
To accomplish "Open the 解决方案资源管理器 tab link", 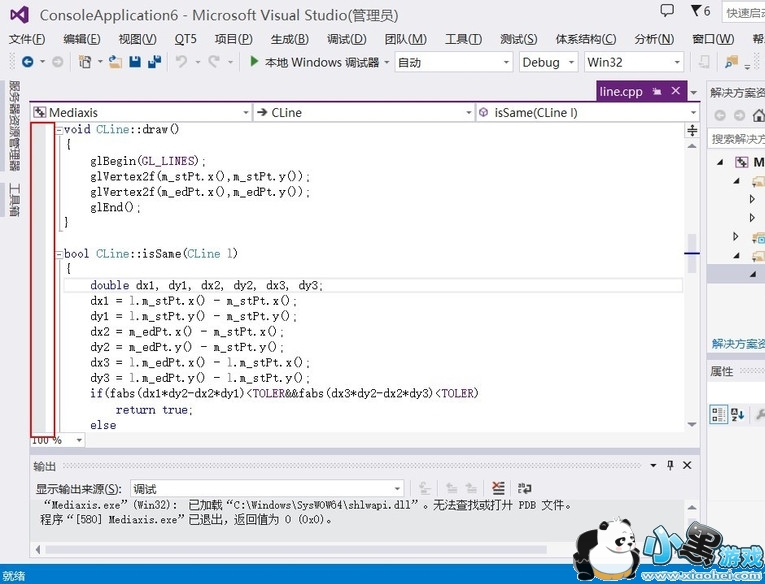I will tap(737, 344).
